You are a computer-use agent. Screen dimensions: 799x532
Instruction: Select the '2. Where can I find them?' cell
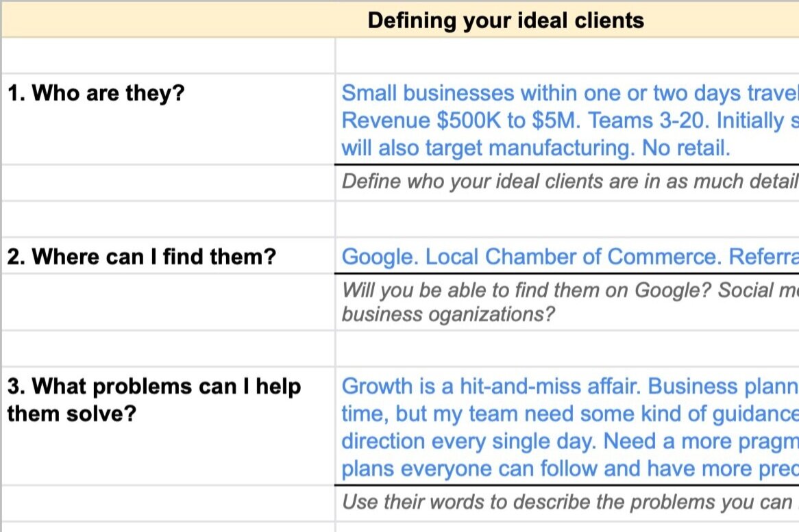coord(169,255)
